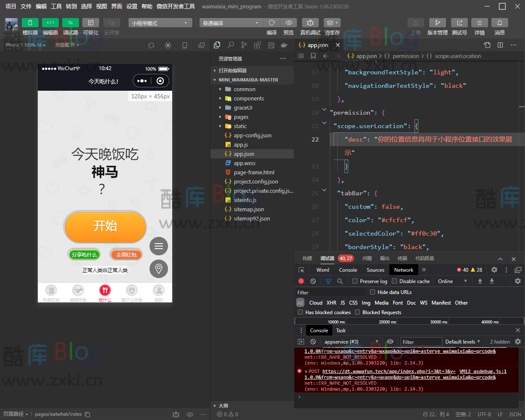
Task: Click the Compile refresh icon in toolbar
Action: [x=272, y=23]
